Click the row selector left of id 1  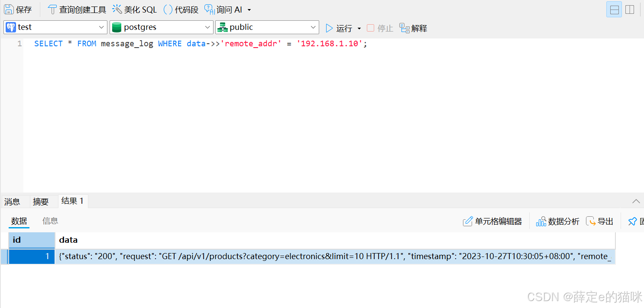click(x=4, y=257)
